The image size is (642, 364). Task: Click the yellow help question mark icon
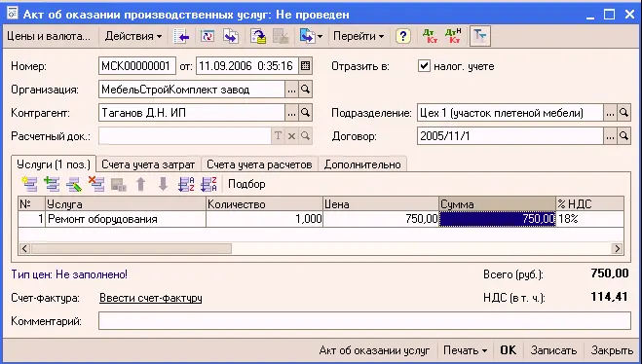click(x=403, y=36)
